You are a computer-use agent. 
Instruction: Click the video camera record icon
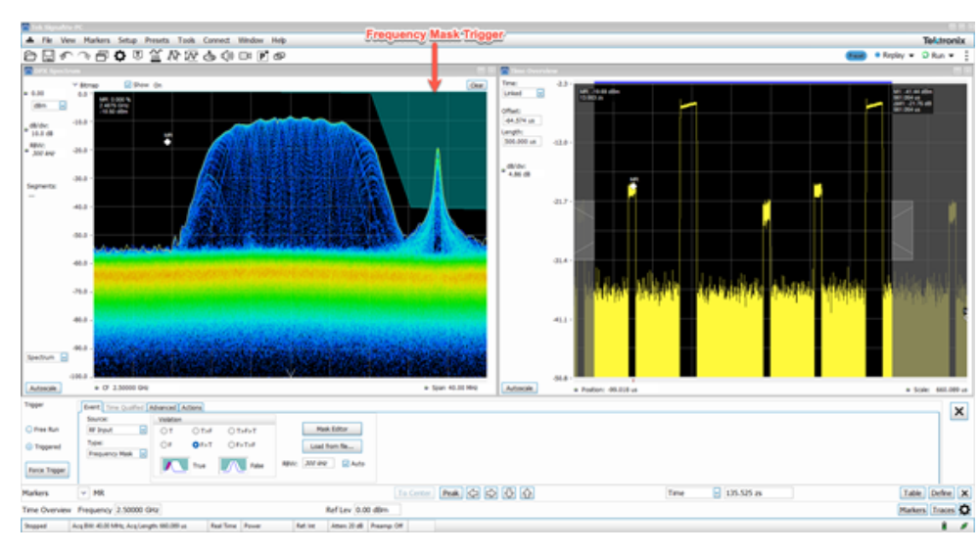tap(245, 56)
